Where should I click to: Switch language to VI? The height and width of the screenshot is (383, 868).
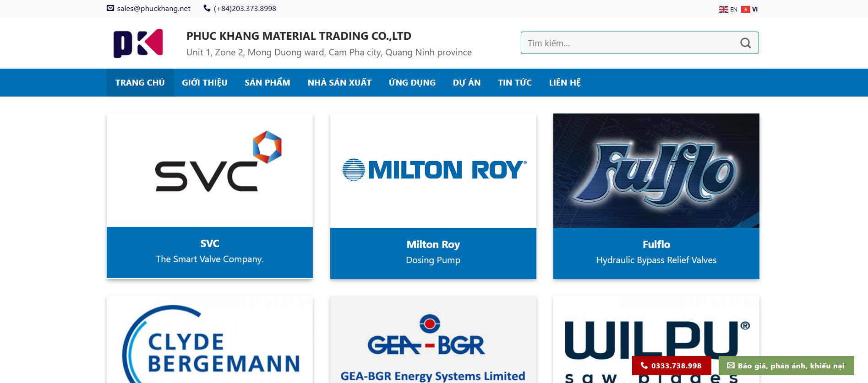tap(755, 9)
